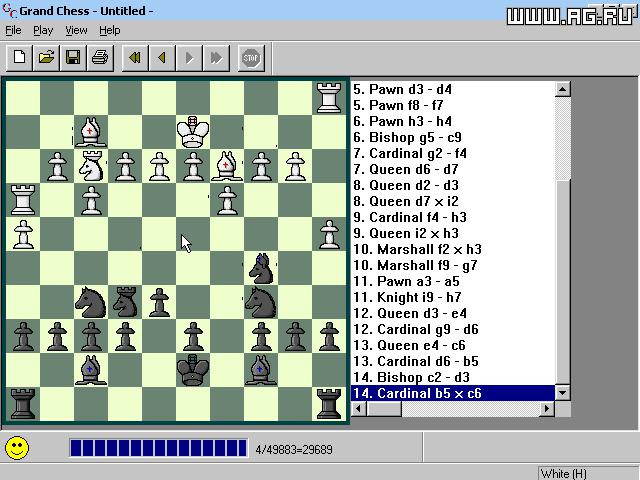Click the horizontal scrollbar thumb
The image size is (640, 480).
pyautogui.click(x=384, y=409)
